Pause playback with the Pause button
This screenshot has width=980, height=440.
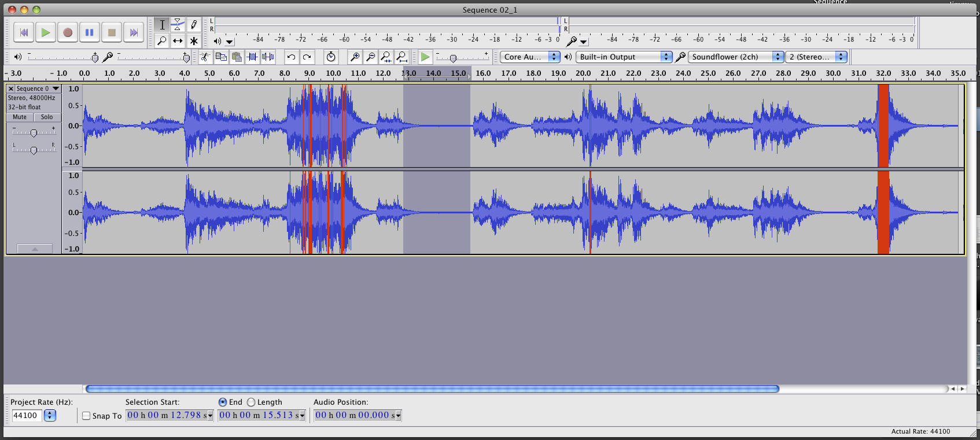click(90, 32)
